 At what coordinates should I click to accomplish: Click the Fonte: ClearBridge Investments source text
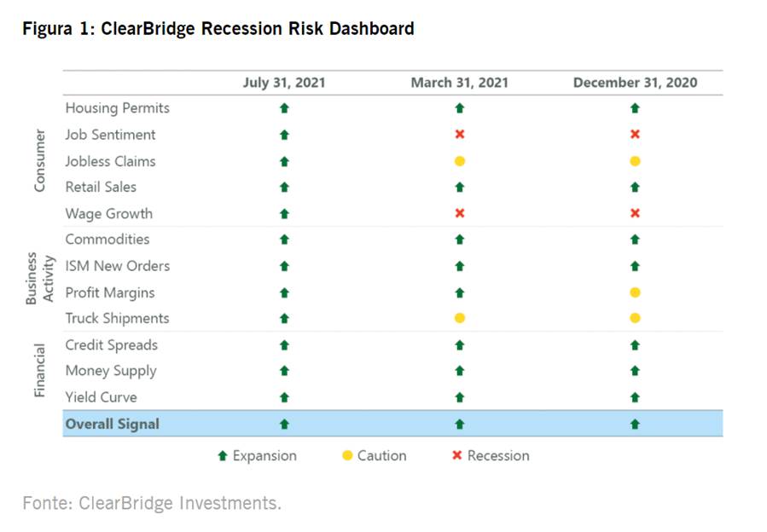(x=152, y=503)
